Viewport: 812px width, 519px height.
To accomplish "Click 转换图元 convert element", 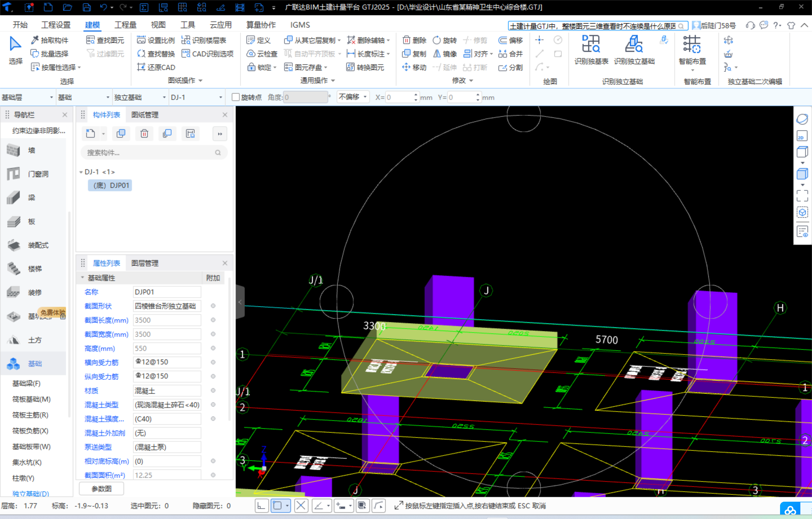I will (365, 67).
